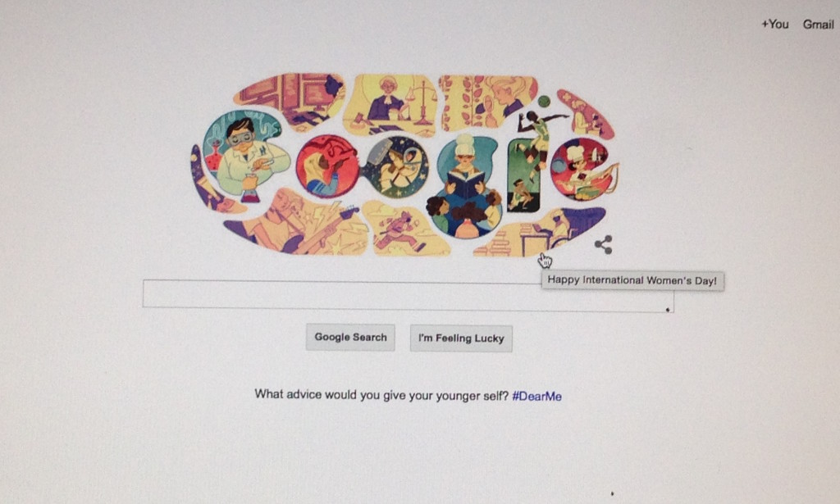Image resolution: width=840 pixels, height=504 pixels.
Task: Focus the Google search text box
Action: coord(409,295)
